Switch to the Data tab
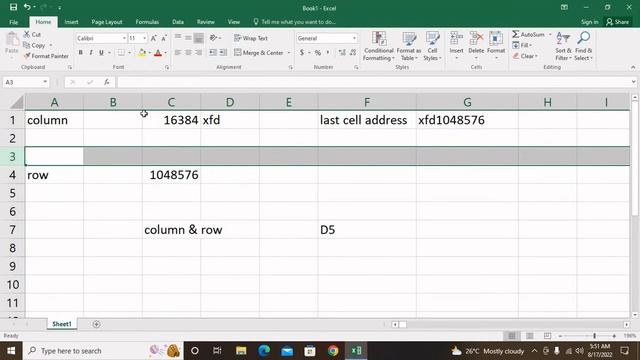The width and height of the screenshot is (640, 360). (x=178, y=22)
